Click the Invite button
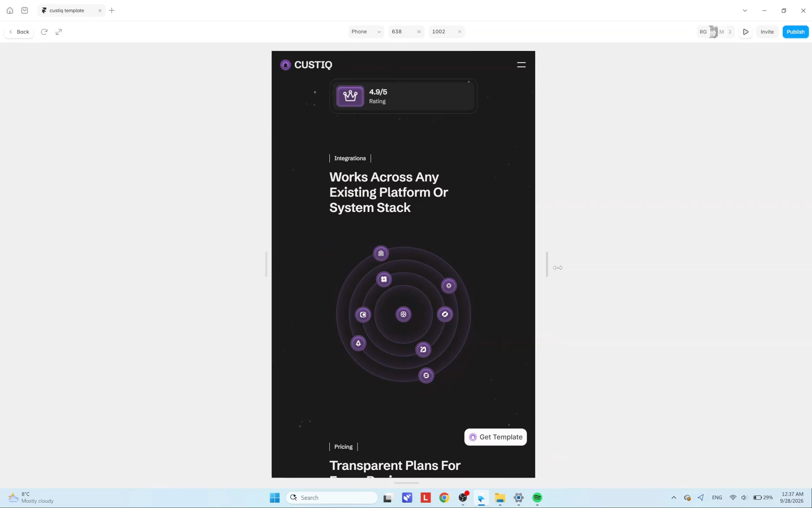812x508 pixels. (767, 32)
